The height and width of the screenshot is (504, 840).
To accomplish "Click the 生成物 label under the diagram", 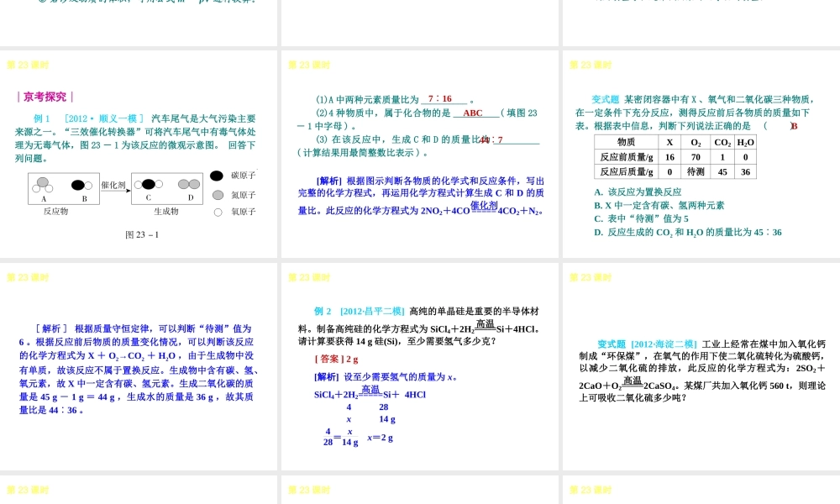I will point(166,212).
